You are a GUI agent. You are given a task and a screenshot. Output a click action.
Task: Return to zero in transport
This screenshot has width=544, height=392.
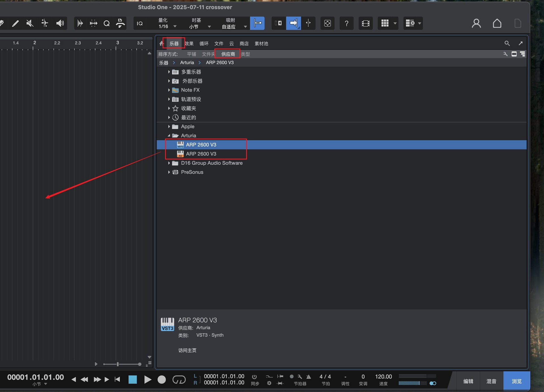(118, 379)
